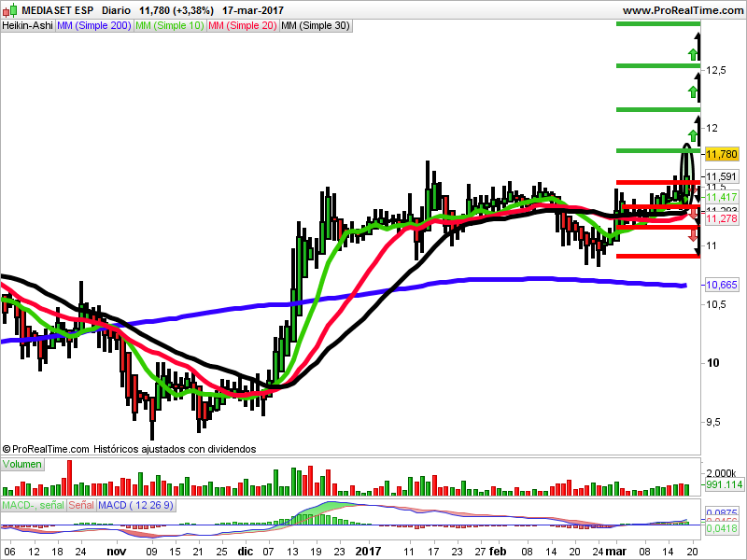This screenshot has width=747, height=560.
Task: Select the Señal label in the MACD panel
Action: (x=81, y=505)
